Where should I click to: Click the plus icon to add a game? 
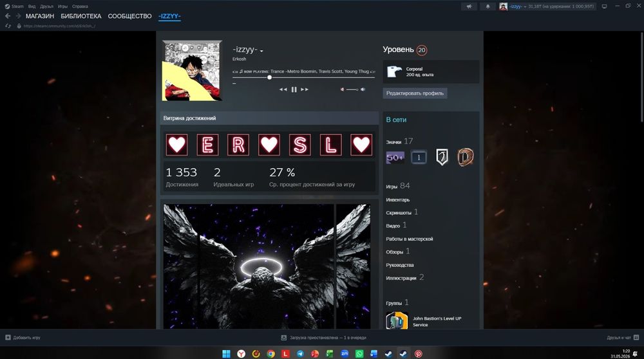8,338
